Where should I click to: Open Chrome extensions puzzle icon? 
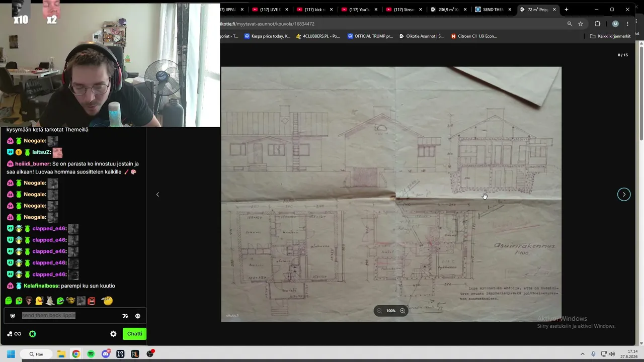pos(598,24)
